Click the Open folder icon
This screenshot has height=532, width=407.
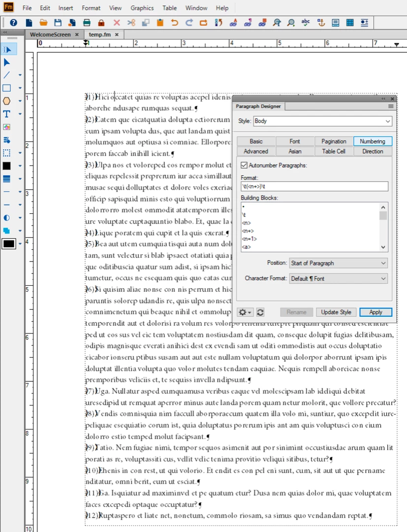coord(43,23)
